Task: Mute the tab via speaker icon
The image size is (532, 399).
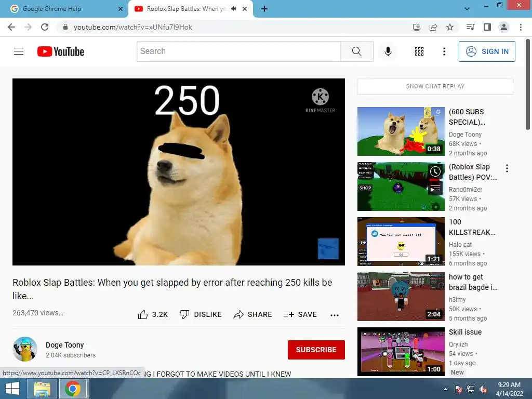Action: click(233, 9)
